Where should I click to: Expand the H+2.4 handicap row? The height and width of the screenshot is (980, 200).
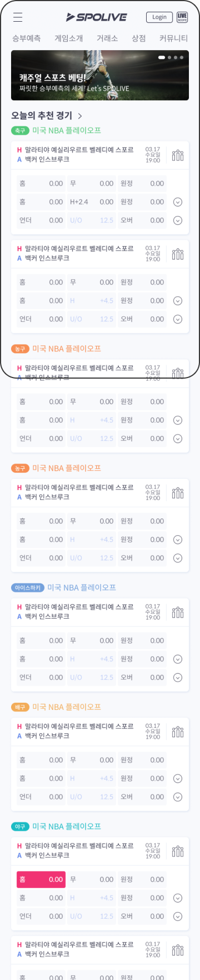tap(178, 202)
